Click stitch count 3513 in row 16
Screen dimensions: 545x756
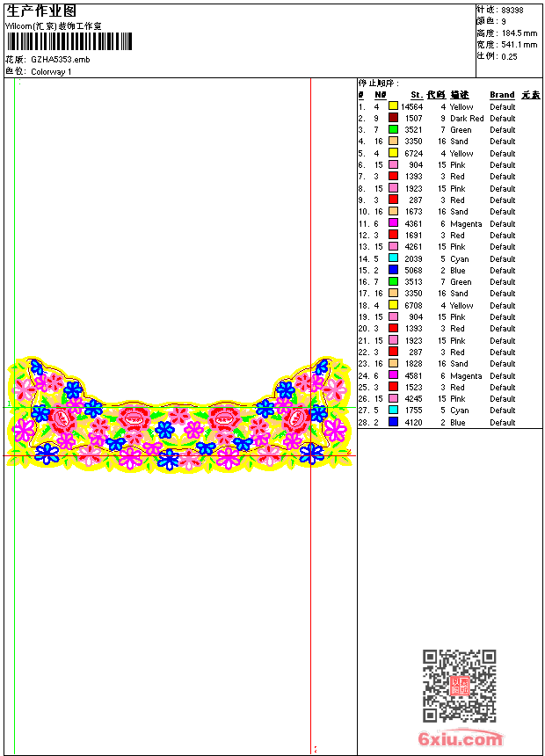[414, 282]
